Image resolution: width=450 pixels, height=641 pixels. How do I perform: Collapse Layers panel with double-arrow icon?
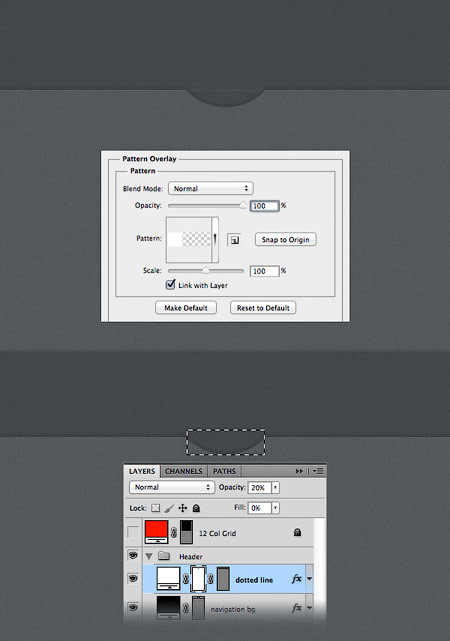(x=299, y=471)
